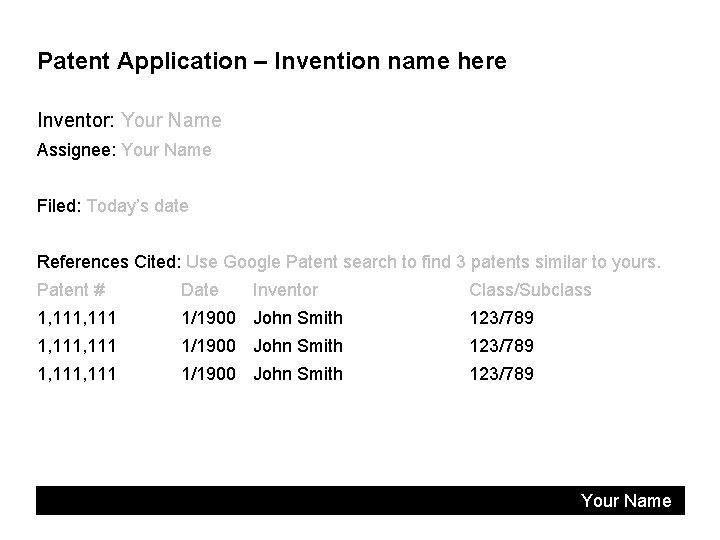Click the "Today's date" placeholder after Filed
Image resolution: width=720 pixels, height=540 pixels.
pos(137,207)
